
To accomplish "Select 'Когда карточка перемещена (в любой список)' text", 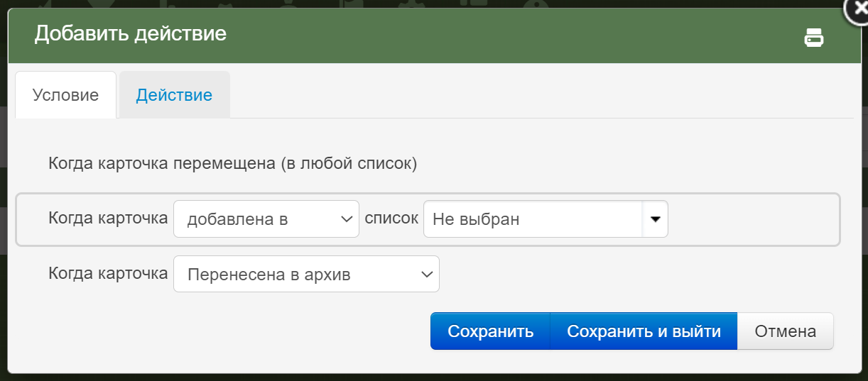I will tap(232, 164).
